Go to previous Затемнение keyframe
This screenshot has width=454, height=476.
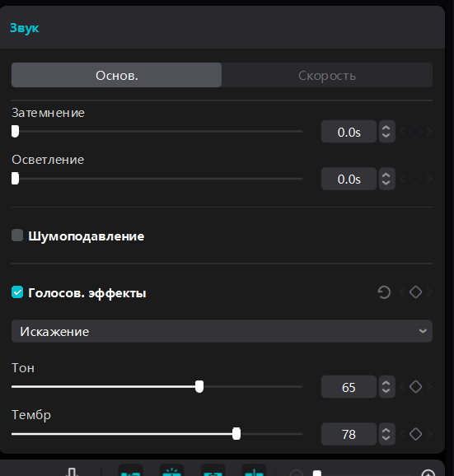coord(402,132)
